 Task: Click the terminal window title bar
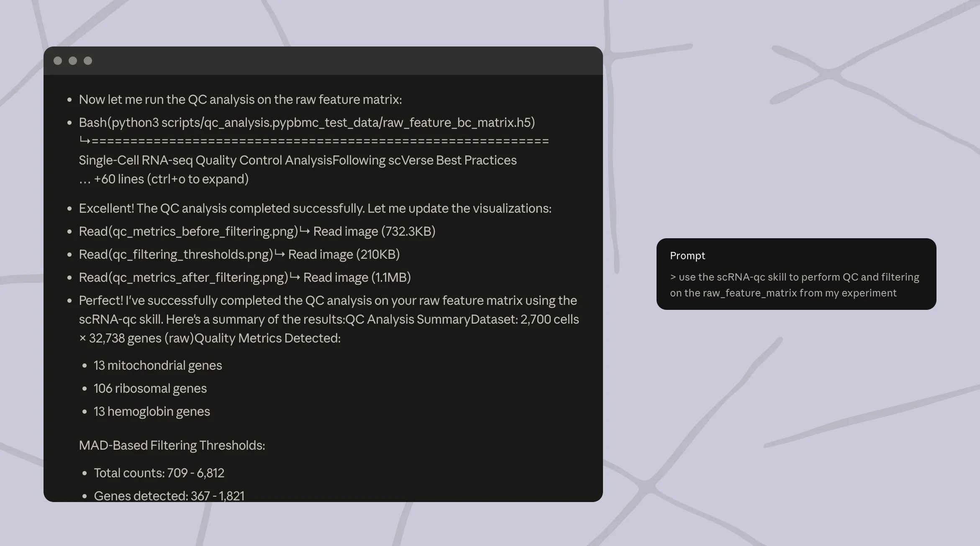pos(323,61)
